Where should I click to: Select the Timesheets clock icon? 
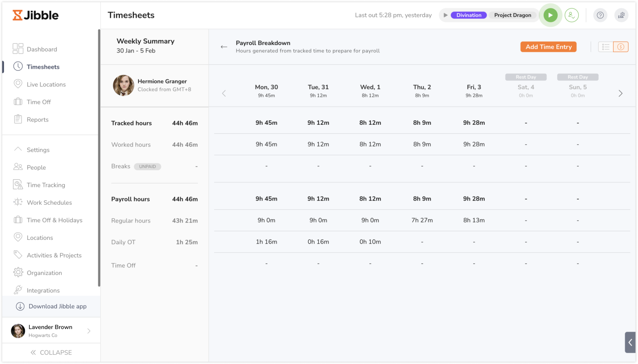tap(18, 66)
